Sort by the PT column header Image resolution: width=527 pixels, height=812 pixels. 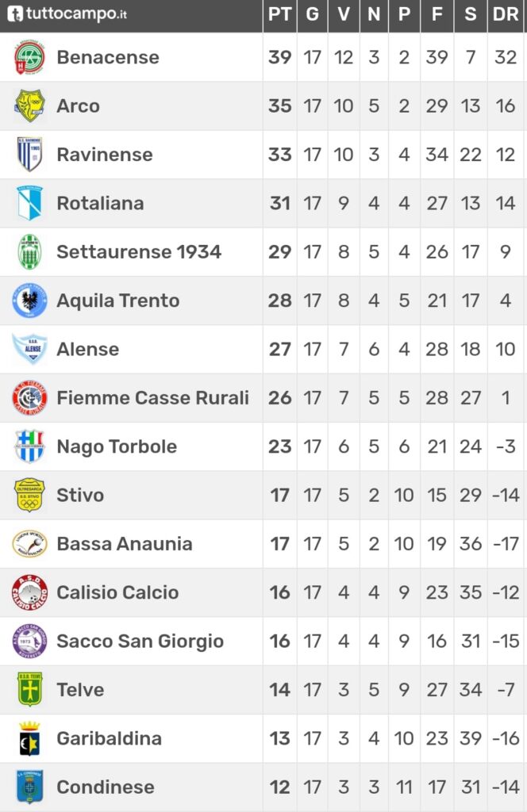point(280,14)
